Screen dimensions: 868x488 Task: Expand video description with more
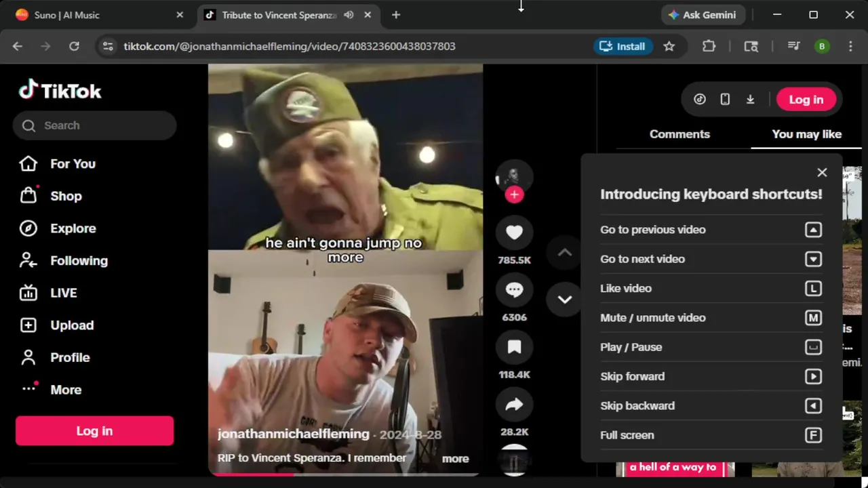(x=455, y=459)
